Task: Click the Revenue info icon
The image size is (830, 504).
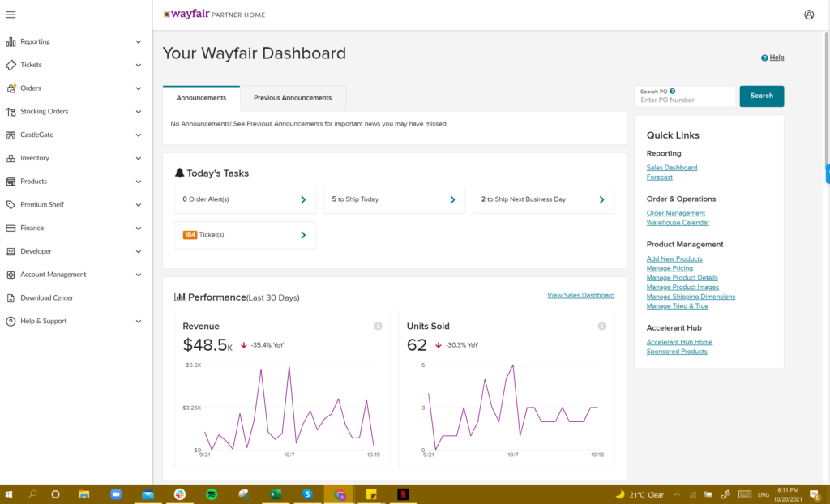Action: tap(378, 326)
